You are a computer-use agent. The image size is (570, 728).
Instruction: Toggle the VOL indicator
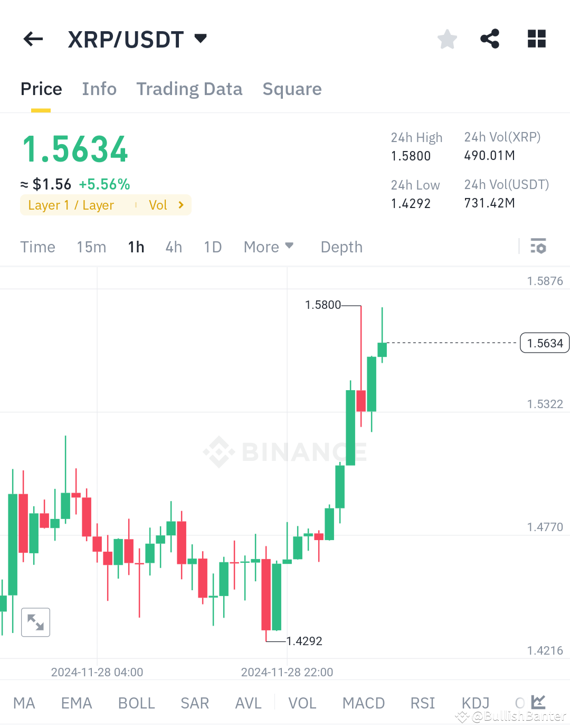(x=302, y=703)
